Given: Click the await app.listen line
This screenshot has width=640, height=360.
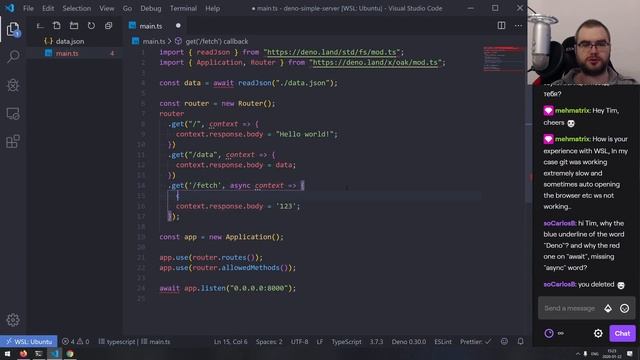Looking at the screenshot, I should (228, 288).
